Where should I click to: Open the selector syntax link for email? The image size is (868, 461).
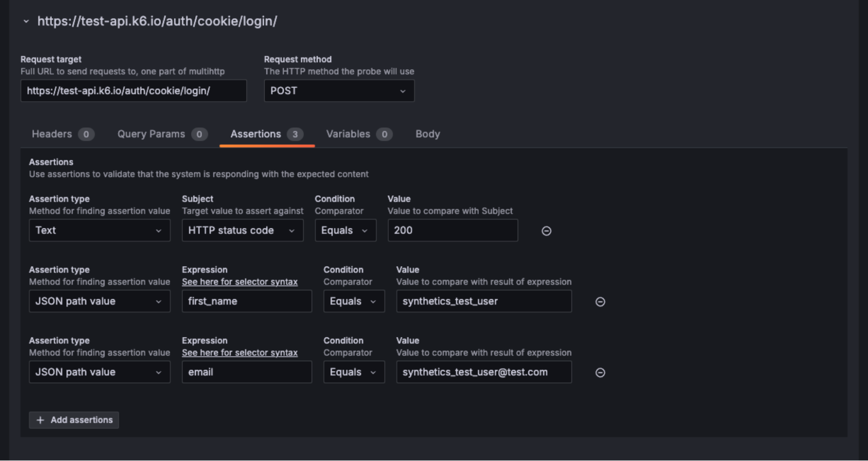(240, 352)
